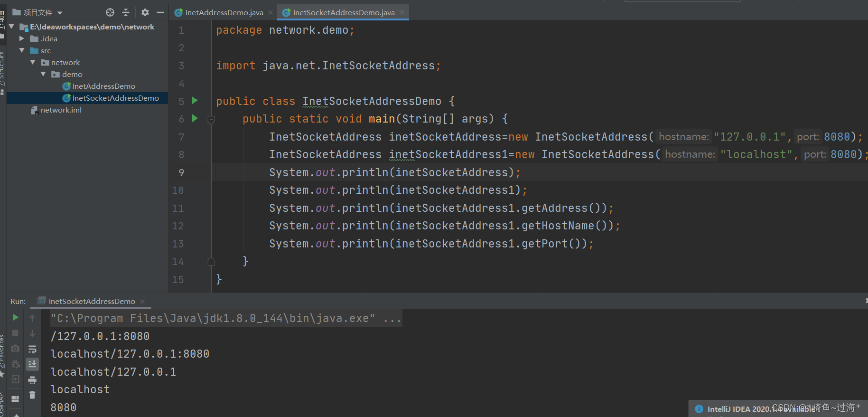
Task: Select the .idea folder in tree
Action: pos(49,38)
